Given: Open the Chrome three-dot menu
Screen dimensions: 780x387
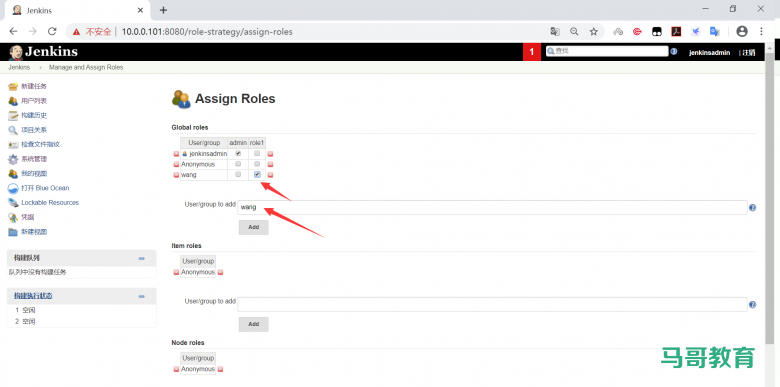Looking at the screenshot, I should (x=762, y=31).
